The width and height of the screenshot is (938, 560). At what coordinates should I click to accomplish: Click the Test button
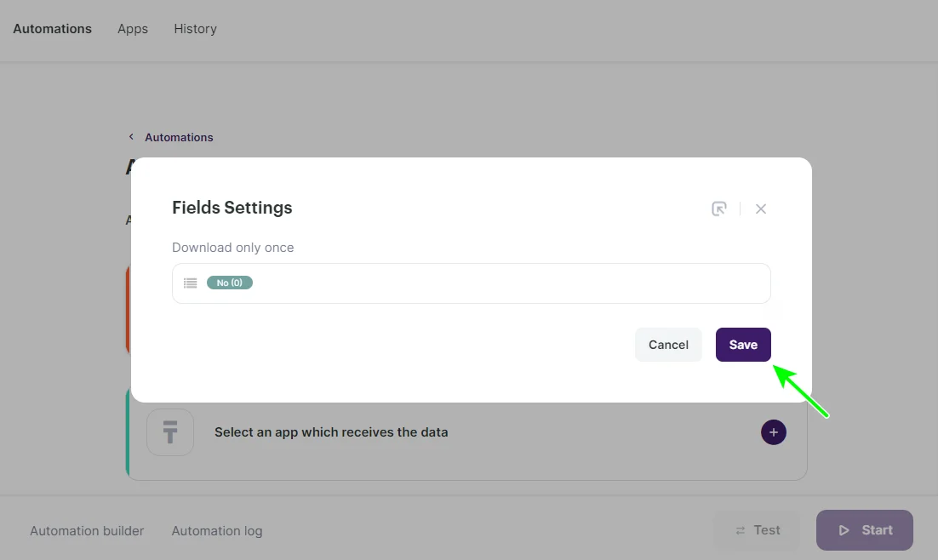coord(758,530)
